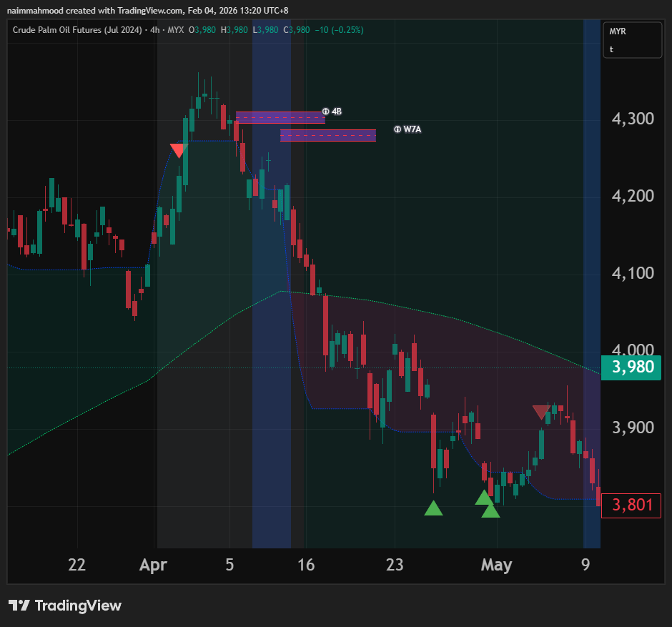The width and height of the screenshot is (672, 627).
Task: Click the 4,300 level on the price scale
Action: pyautogui.click(x=633, y=119)
